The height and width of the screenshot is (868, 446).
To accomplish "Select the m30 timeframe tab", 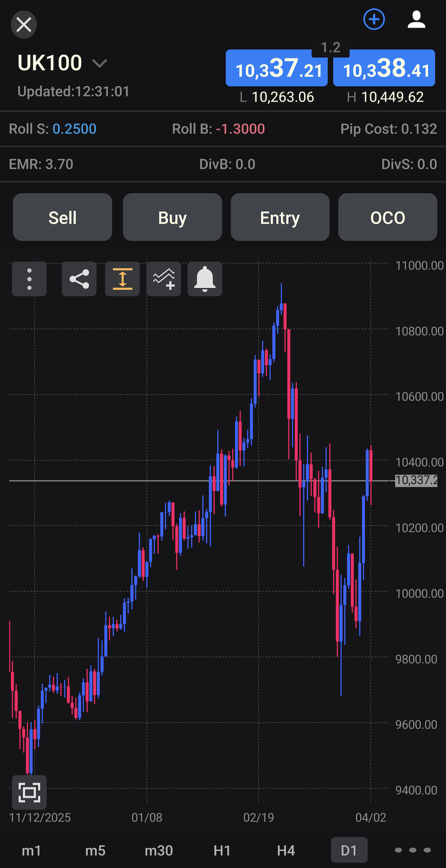I will point(159,850).
